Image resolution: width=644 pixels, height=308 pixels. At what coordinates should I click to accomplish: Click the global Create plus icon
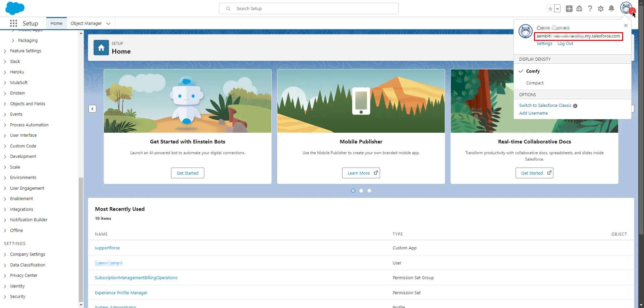click(569, 8)
